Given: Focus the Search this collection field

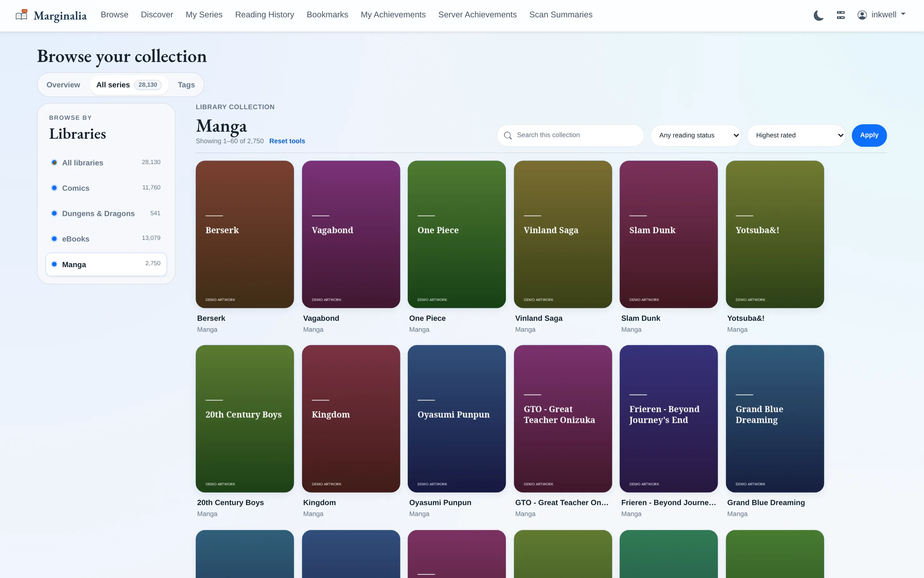Looking at the screenshot, I should pos(570,135).
